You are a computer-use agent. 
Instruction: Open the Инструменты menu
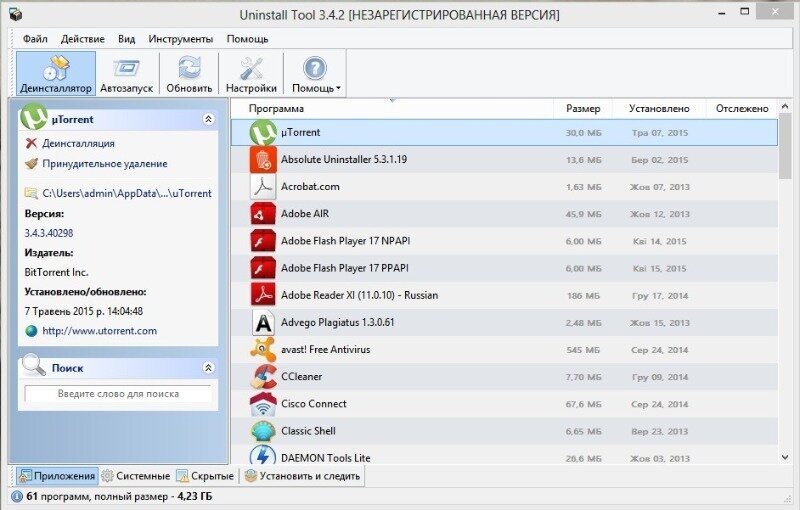click(x=181, y=39)
